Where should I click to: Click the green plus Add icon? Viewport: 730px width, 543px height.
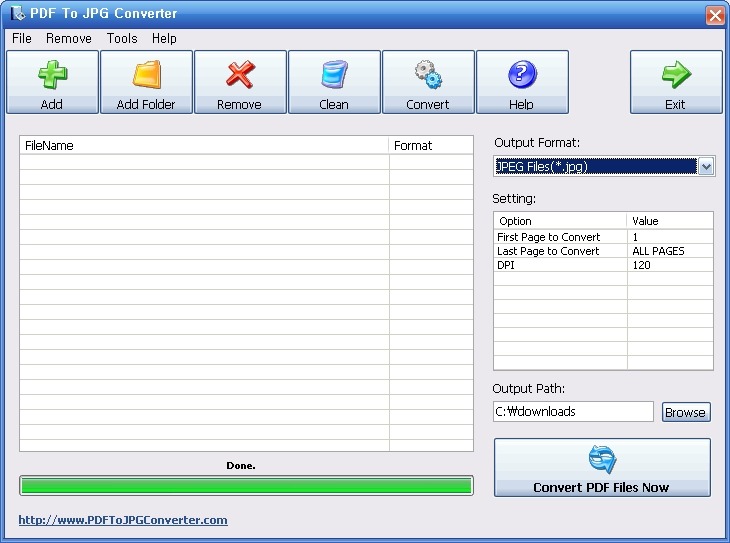pyautogui.click(x=52, y=75)
